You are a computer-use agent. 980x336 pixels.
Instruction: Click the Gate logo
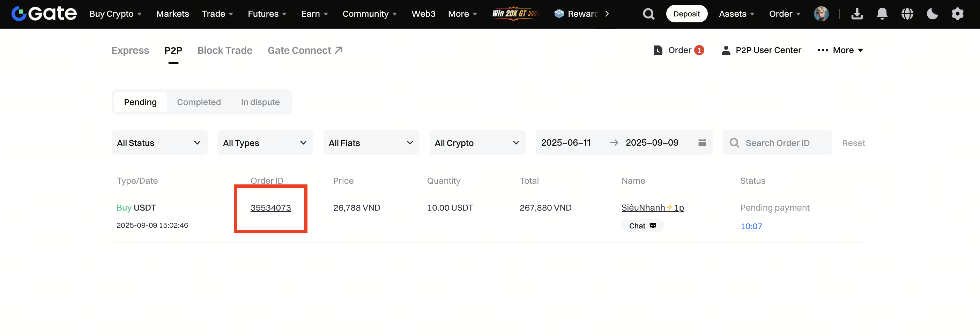pos(44,14)
